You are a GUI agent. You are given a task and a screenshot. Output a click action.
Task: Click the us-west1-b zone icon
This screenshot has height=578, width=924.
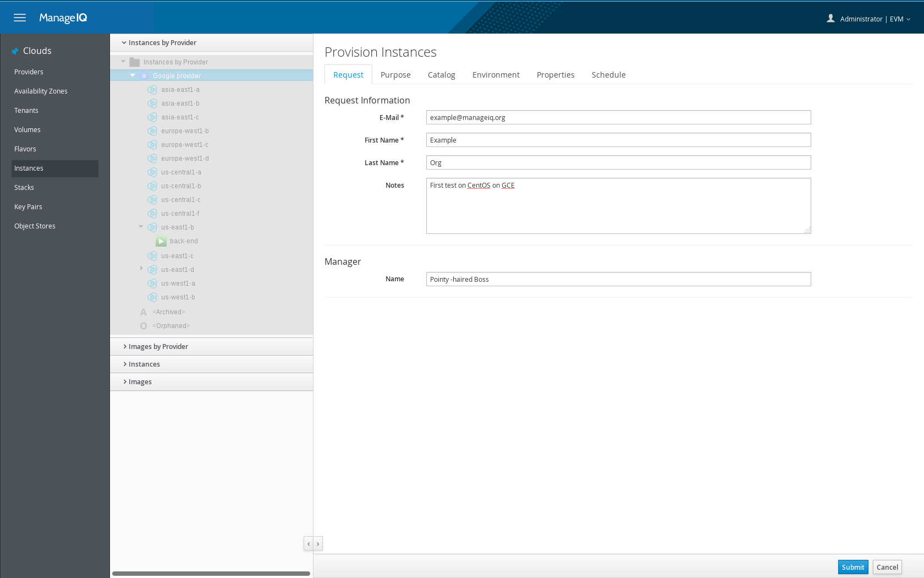tap(152, 297)
